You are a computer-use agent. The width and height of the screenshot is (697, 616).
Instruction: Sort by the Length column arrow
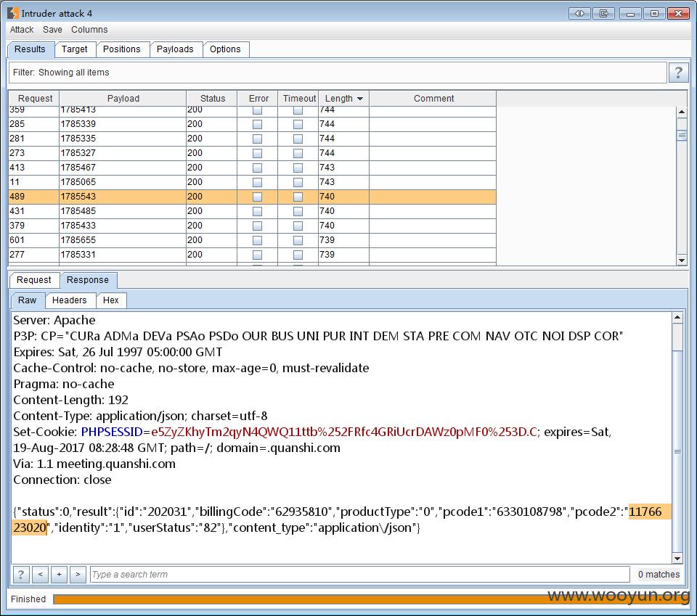pos(360,99)
